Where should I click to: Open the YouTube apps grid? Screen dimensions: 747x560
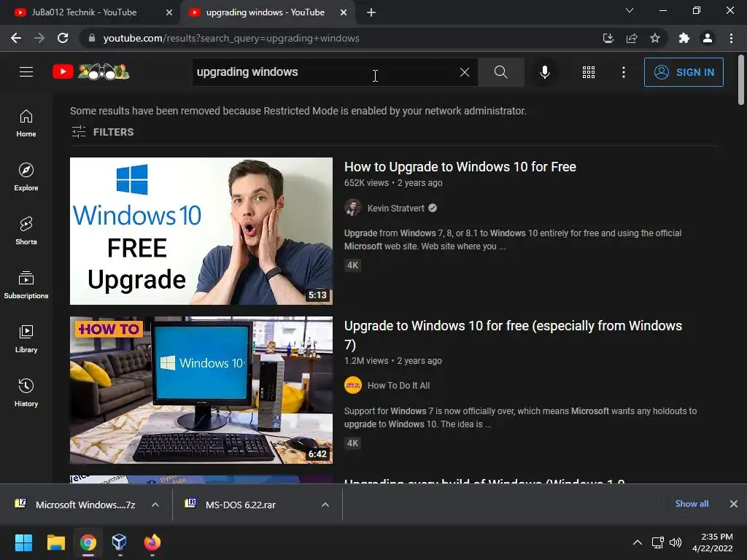tap(589, 72)
